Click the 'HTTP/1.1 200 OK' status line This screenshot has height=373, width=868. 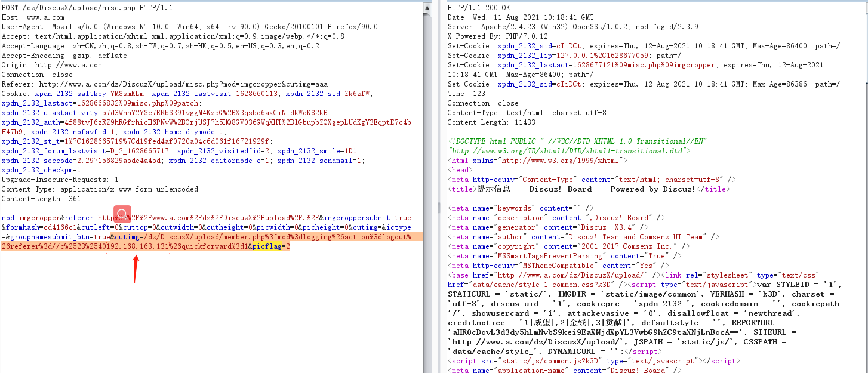click(479, 8)
